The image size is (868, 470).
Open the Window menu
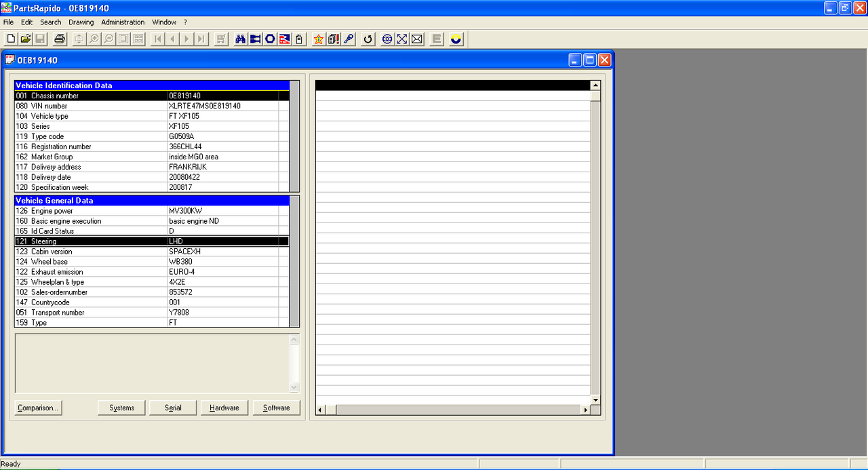coord(164,22)
